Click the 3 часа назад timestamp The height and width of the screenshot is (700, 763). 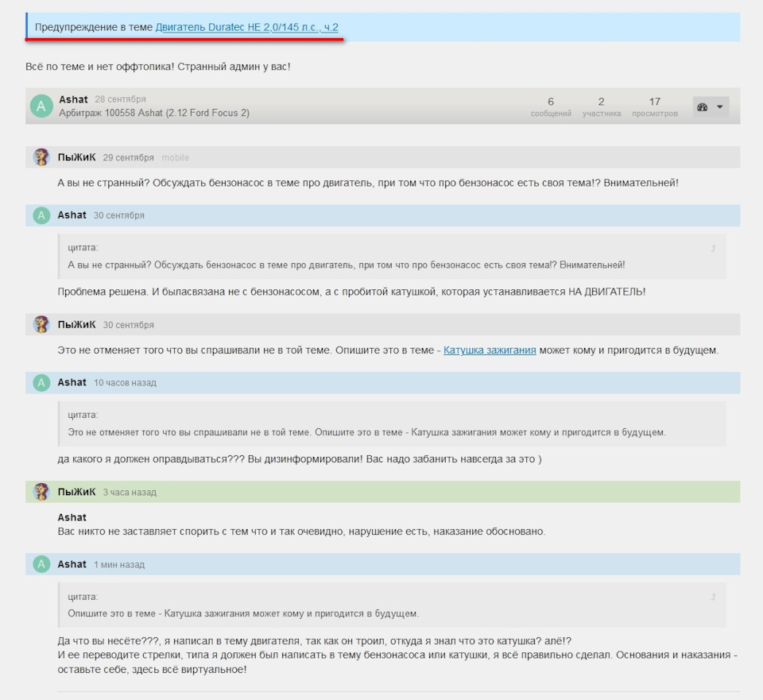pyautogui.click(x=130, y=493)
